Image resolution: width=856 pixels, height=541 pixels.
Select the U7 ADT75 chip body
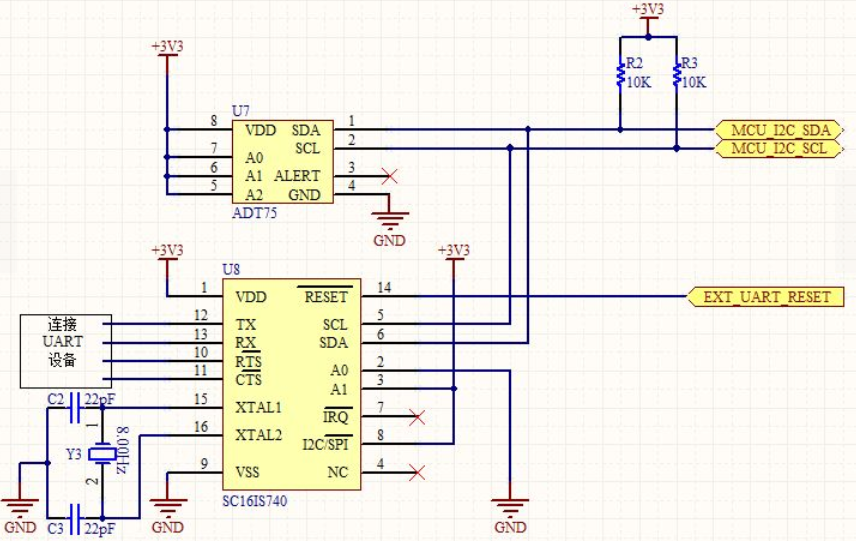[283, 162]
